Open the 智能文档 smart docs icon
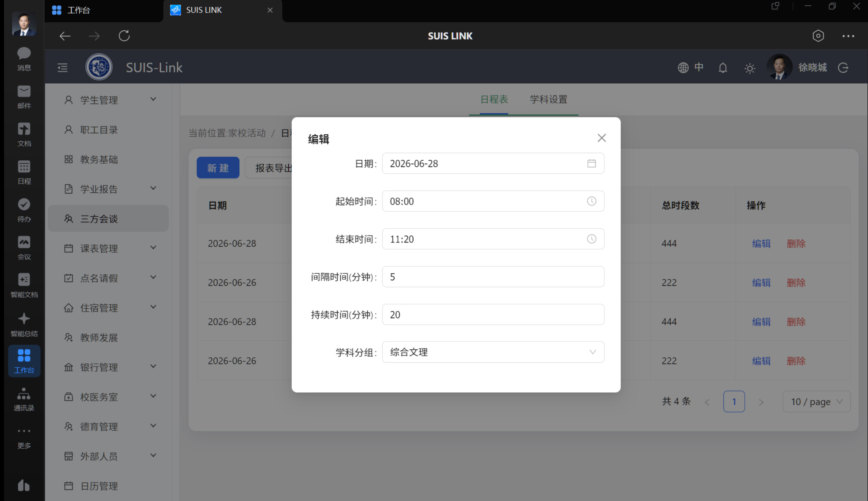This screenshot has width=868, height=501. (24, 286)
